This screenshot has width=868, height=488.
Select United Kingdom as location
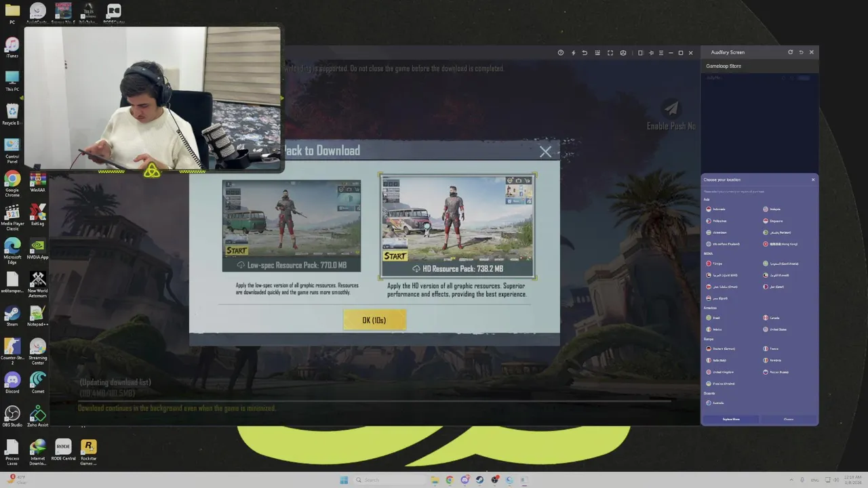click(x=719, y=372)
